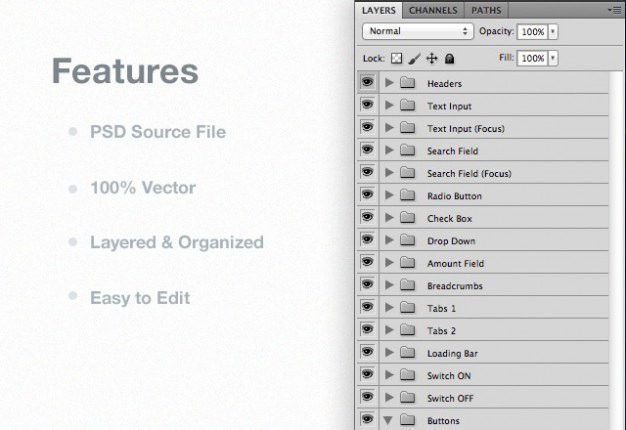The width and height of the screenshot is (626, 430).
Task: Click folder icon of Search Field group
Action: 408,150
